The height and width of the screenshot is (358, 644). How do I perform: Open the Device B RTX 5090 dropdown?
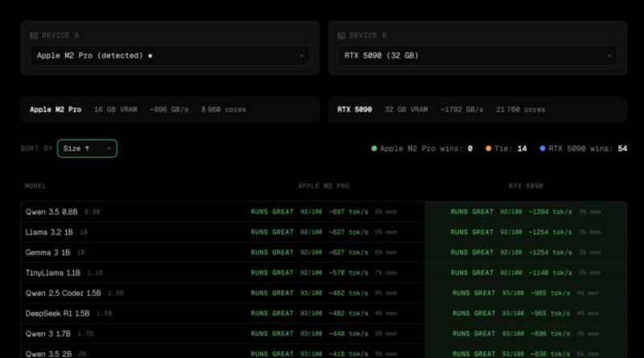[477, 56]
